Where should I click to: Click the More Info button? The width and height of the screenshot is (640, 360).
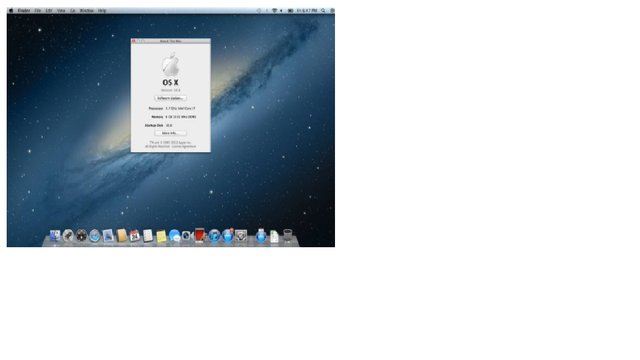[171, 133]
